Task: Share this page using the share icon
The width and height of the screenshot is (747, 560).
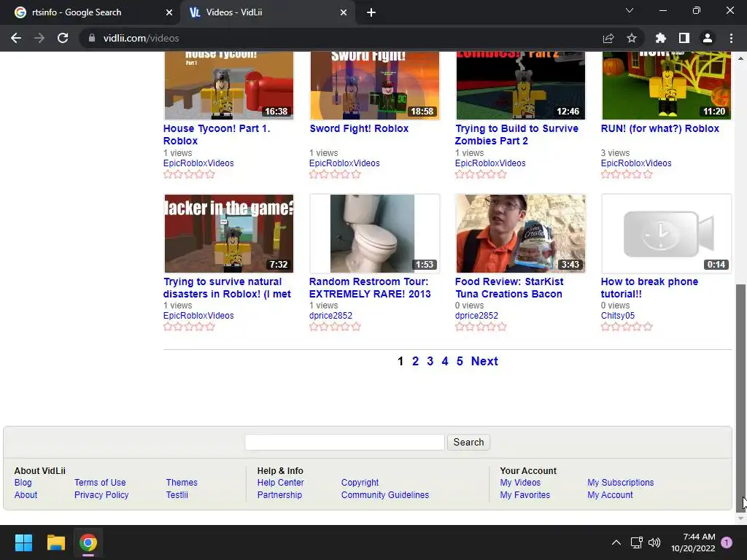Action: coord(608,38)
